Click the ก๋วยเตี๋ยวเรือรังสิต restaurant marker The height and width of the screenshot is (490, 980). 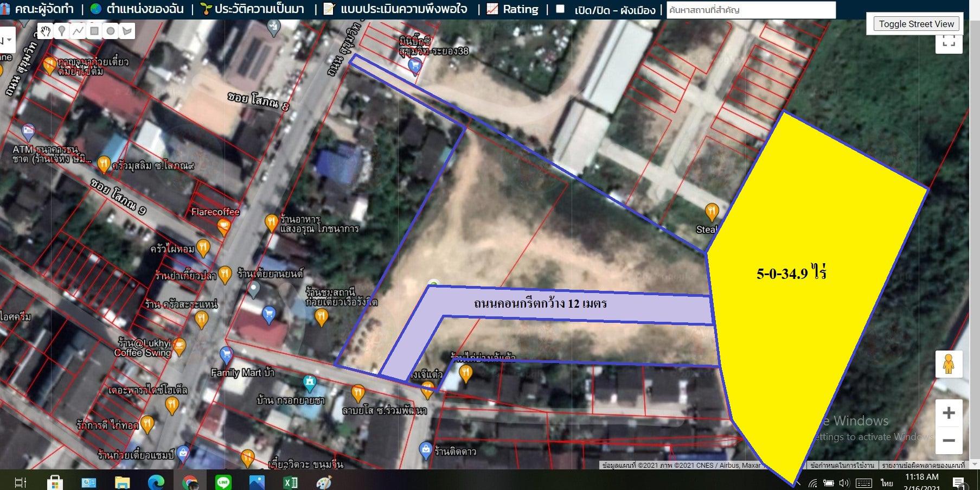[322, 317]
